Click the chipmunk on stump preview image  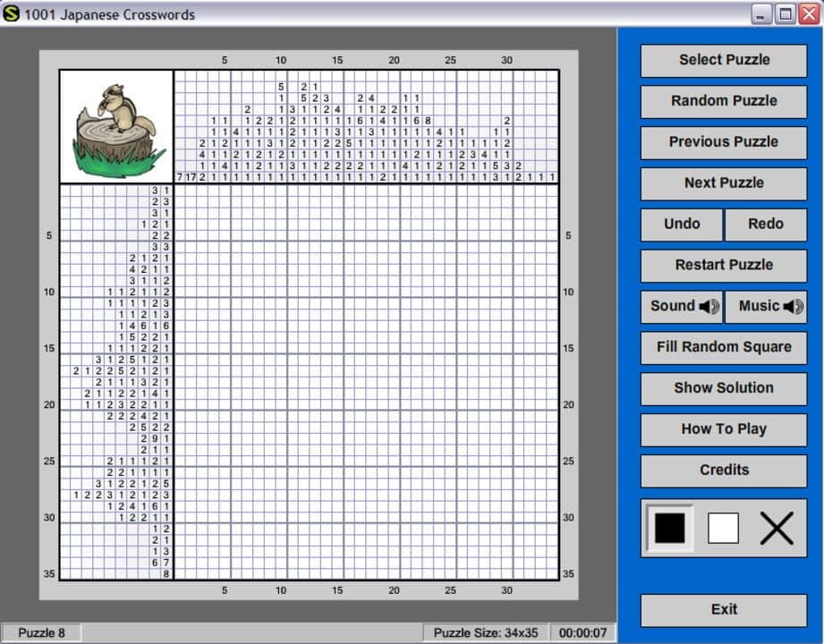(116, 127)
